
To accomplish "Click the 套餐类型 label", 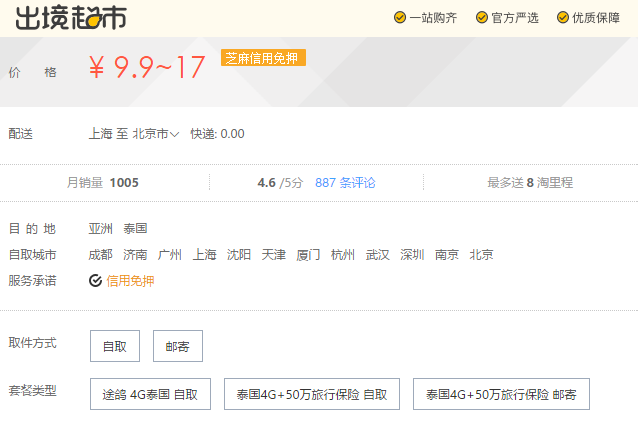I will pos(32,391).
